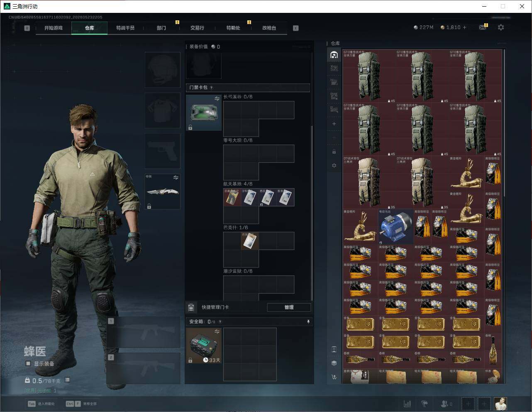The width and height of the screenshot is (532, 412).
Task: Click the flag icon in bottom bar
Action: click(x=424, y=404)
